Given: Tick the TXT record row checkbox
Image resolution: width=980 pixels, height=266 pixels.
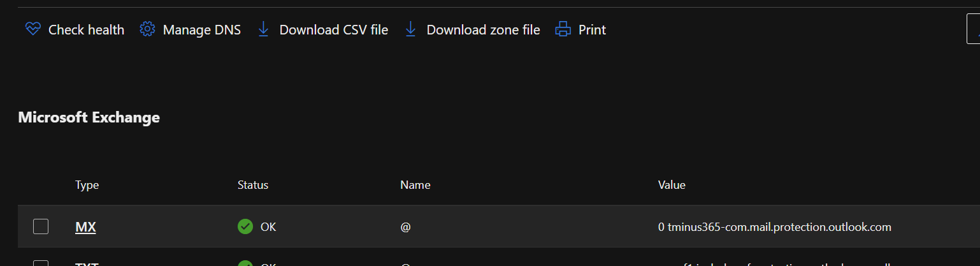Looking at the screenshot, I should 41,263.
